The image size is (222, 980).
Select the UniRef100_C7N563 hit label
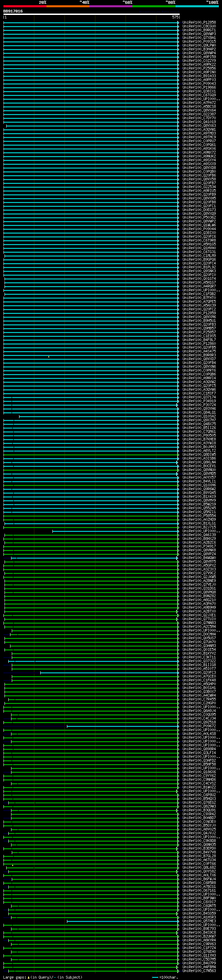199,971
